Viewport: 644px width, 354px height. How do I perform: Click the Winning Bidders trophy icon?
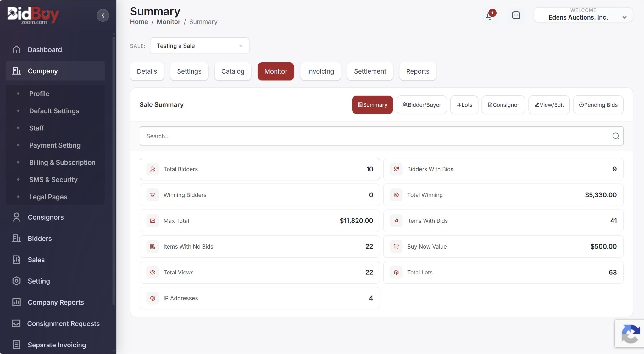click(153, 195)
